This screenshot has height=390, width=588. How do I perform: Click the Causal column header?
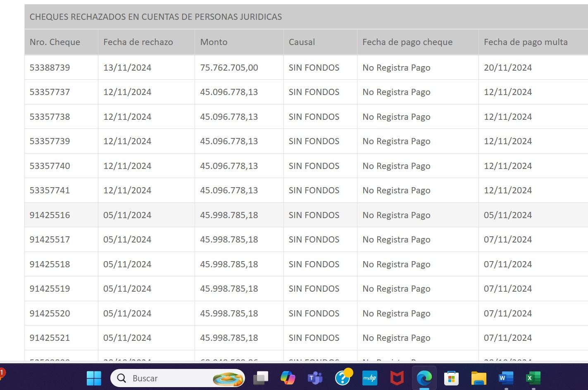click(302, 42)
